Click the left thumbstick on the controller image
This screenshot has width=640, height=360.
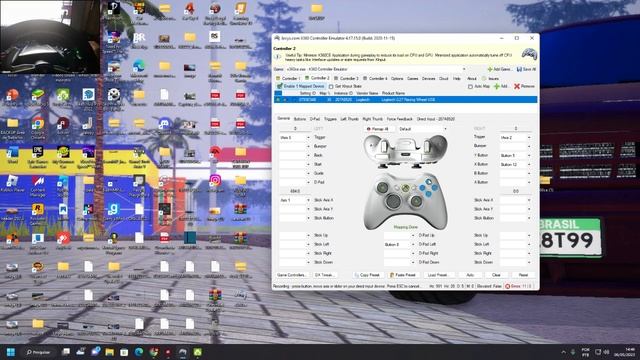pyautogui.click(x=382, y=188)
